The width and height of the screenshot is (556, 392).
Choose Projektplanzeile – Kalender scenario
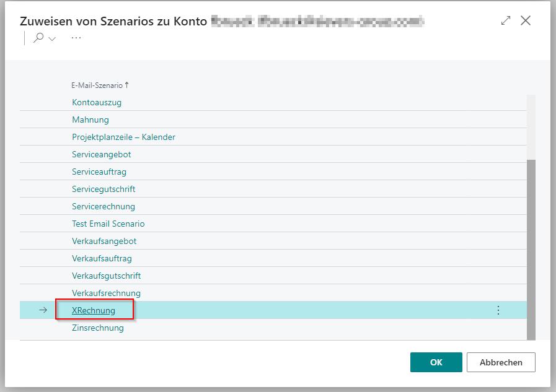123,137
